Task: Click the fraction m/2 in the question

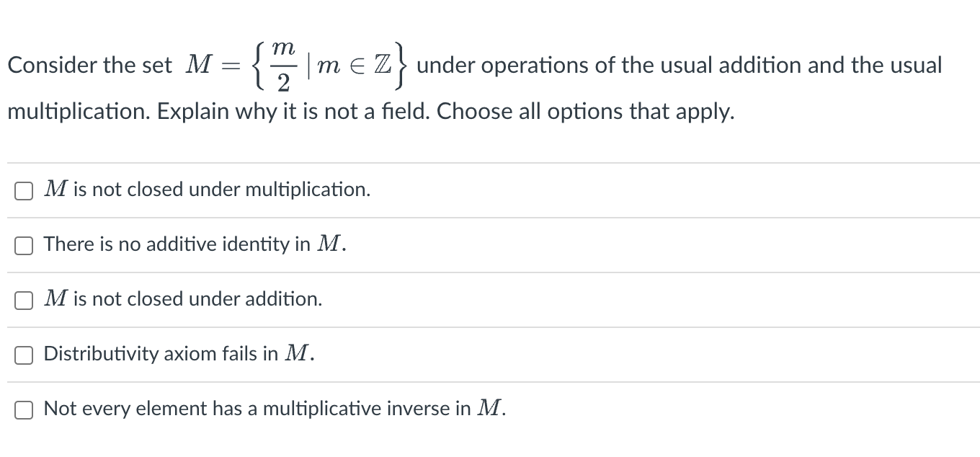Action: pyautogui.click(x=283, y=66)
